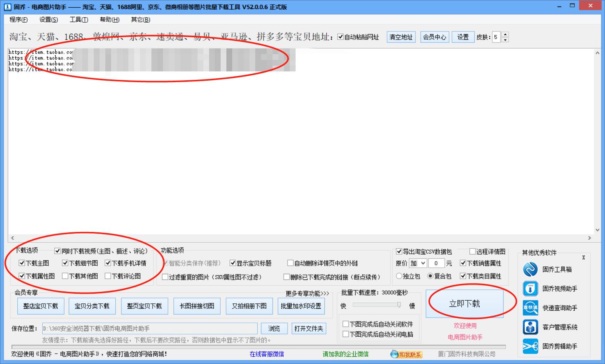Open the 工具(T) menu
Image resolution: width=605 pixels, height=364 pixels.
[79, 20]
